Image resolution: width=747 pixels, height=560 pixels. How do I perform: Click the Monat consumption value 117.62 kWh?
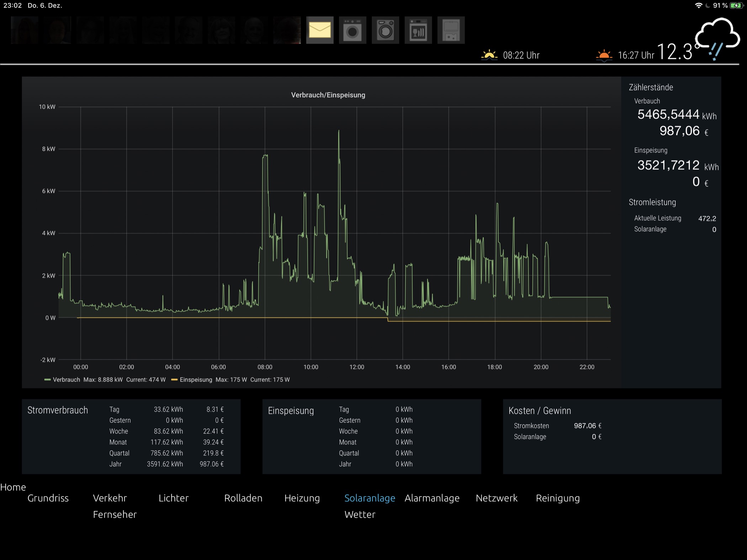pos(166,442)
